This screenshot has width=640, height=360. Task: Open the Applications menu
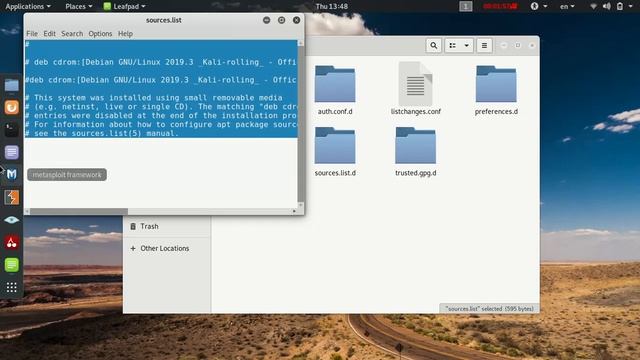point(28,6)
